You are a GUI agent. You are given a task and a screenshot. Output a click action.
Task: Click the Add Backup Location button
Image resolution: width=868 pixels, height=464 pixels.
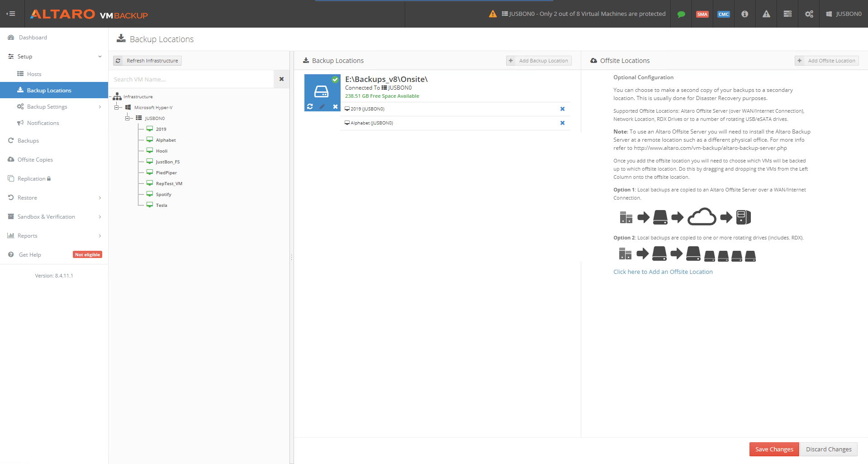539,61
